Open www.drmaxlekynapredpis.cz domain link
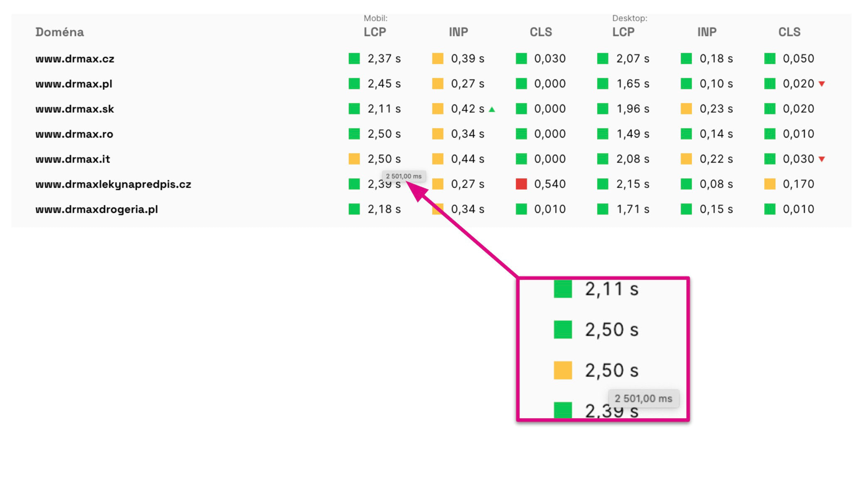 (113, 184)
